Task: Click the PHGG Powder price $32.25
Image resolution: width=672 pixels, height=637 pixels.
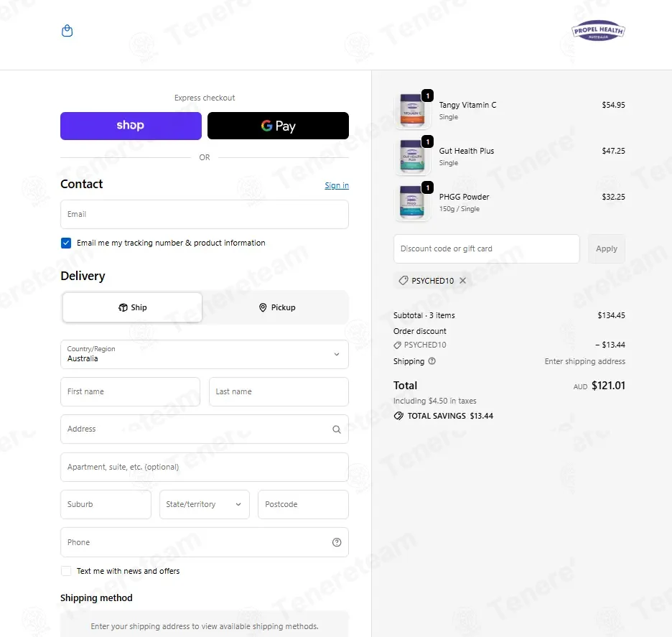Action: coord(613,196)
